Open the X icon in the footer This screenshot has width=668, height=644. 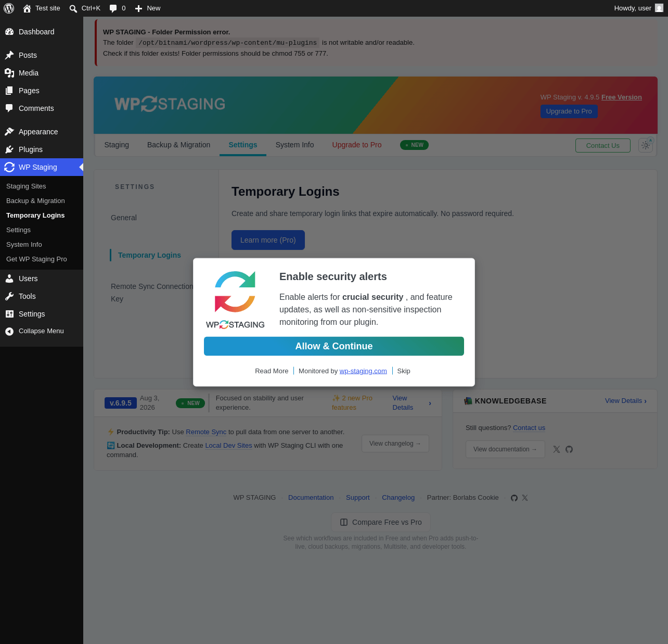(x=525, y=498)
